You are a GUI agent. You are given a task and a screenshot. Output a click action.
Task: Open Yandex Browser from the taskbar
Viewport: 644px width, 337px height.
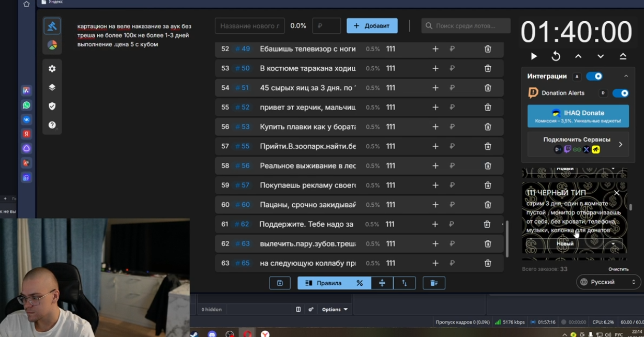pyautogui.click(x=265, y=334)
